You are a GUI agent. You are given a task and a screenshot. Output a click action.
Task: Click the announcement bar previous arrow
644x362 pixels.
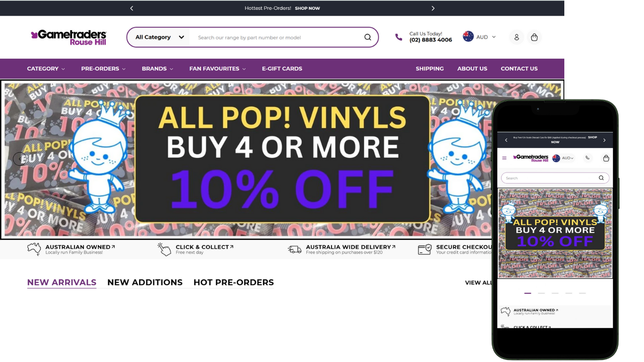click(132, 8)
